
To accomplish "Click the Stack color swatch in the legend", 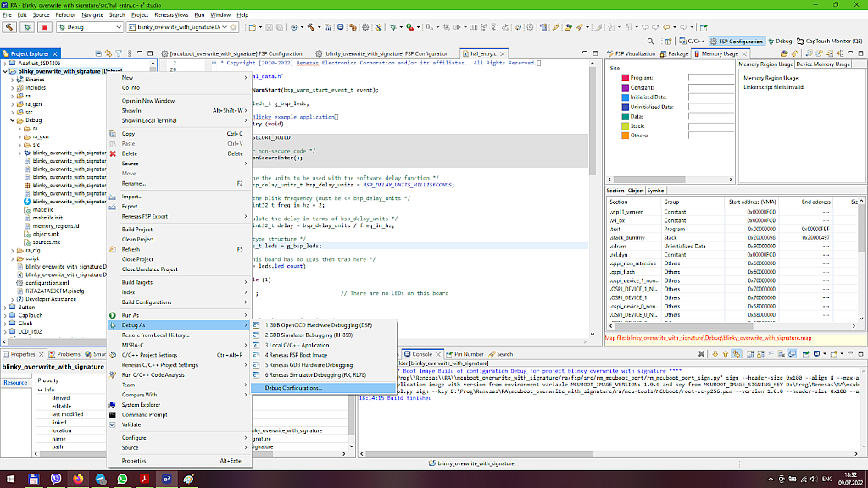I will [x=625, y=126].
